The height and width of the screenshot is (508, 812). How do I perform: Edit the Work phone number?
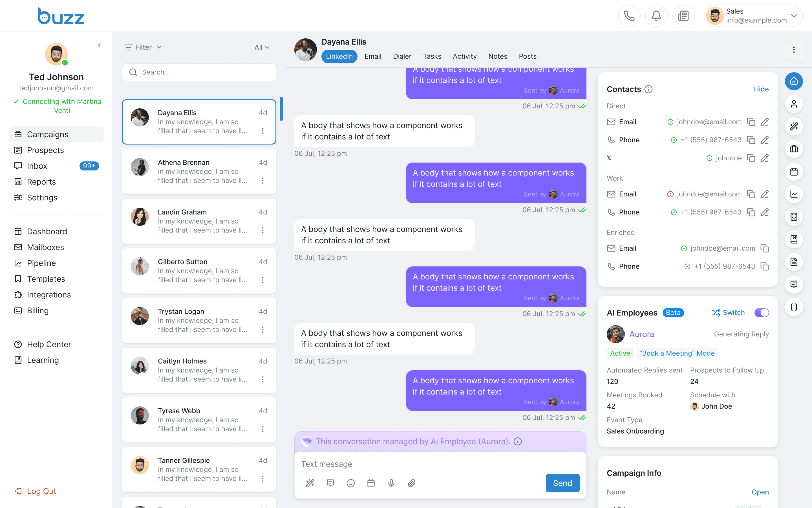(764, 212)
